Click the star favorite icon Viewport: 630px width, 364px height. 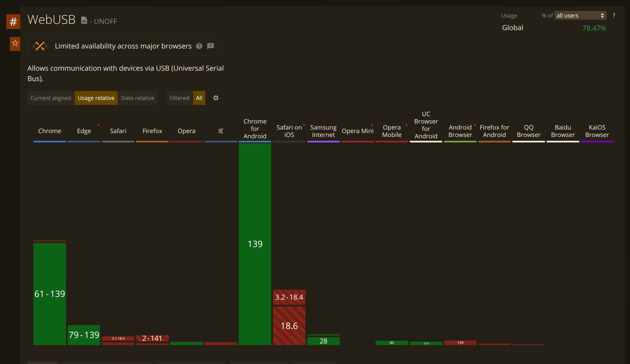coord(15,43)
